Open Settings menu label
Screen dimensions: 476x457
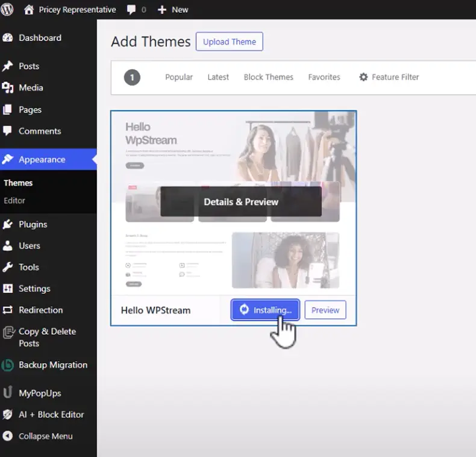(34, 289)
